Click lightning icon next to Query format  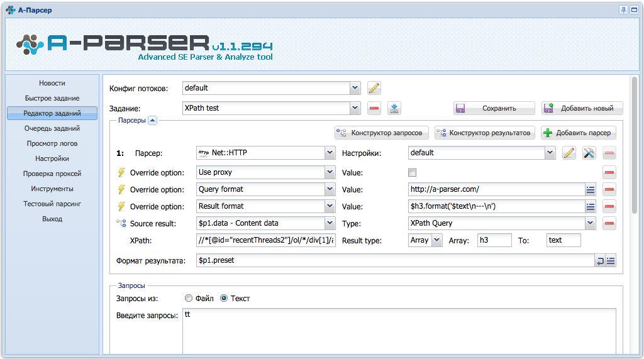point(121,189)
